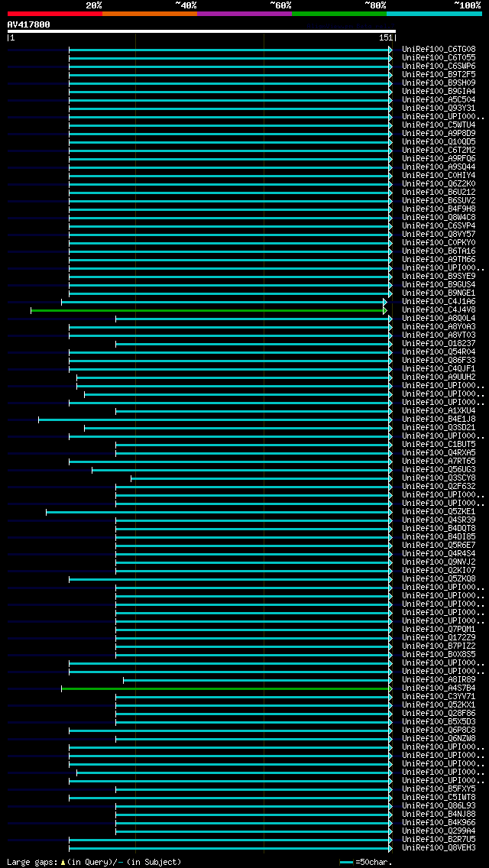Select hit label UniRef100_B9T2F5
489x868 pixels.
(439, 75)
